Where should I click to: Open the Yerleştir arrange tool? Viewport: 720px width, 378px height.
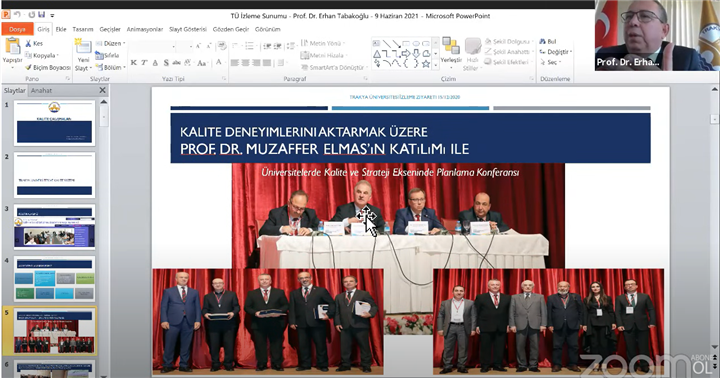tap(451, 51)
